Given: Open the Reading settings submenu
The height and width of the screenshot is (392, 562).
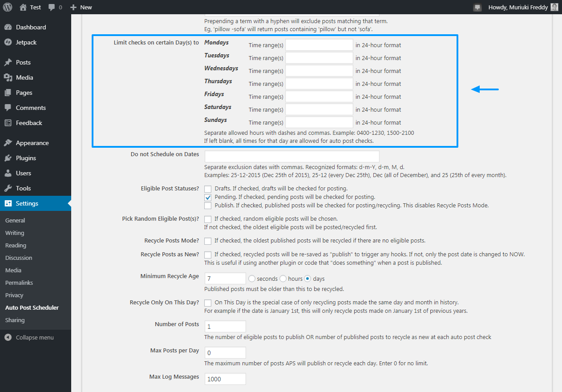Looking at the screenshot, I should (16, 245).
